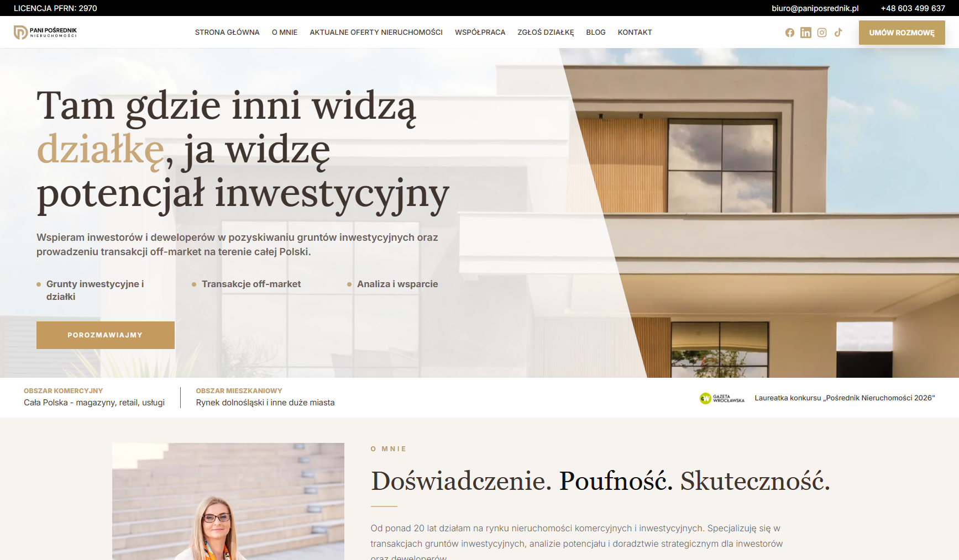Click the Pani Pośrednik logo
Viewport: 959px width, 560px height.
(x=45, y=33)
